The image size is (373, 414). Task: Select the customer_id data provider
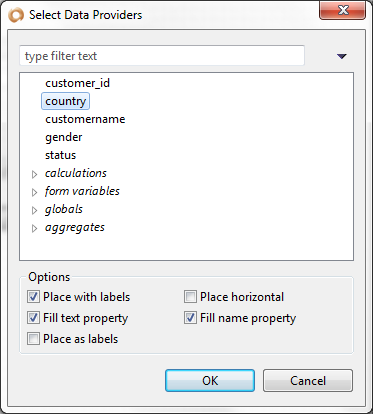77,83
